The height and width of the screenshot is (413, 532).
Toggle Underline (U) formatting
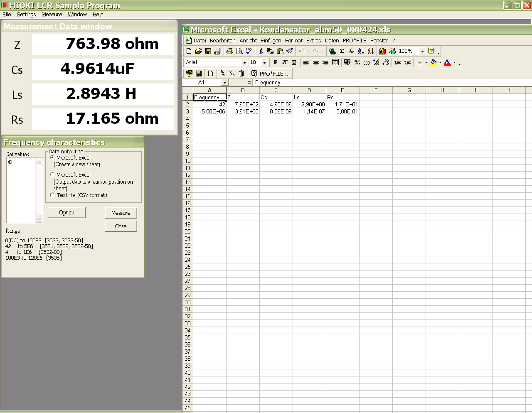pyautogui.click(x=294, y=62)
